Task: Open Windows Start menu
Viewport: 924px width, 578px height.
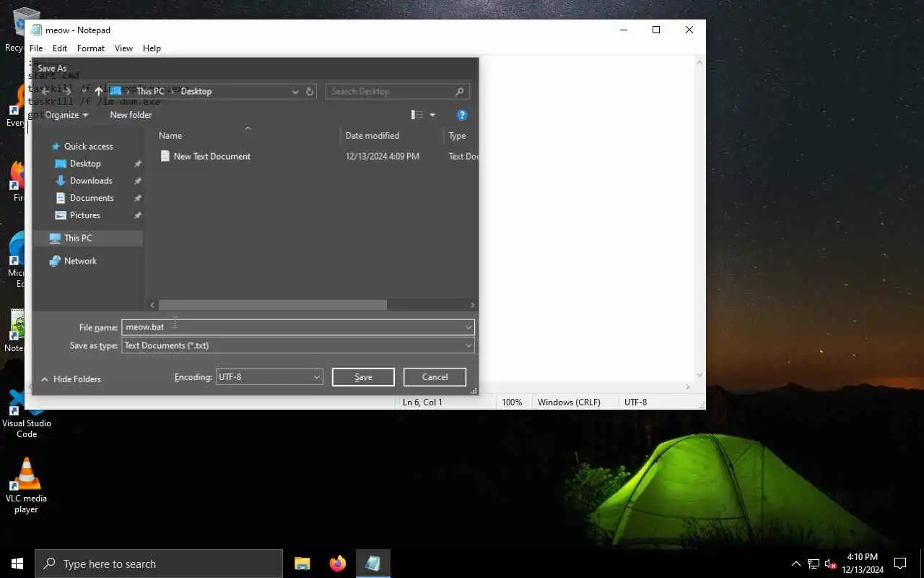Action: pos(17,564)
